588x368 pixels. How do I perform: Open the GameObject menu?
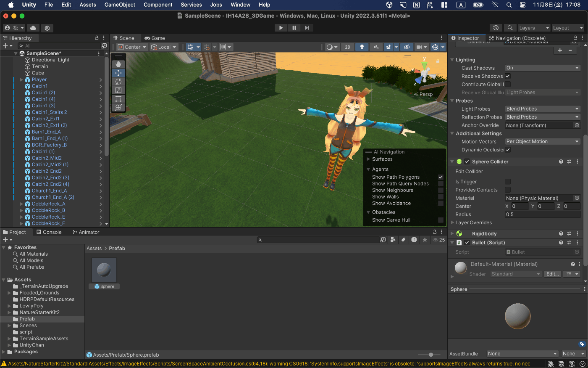point(120,5)
